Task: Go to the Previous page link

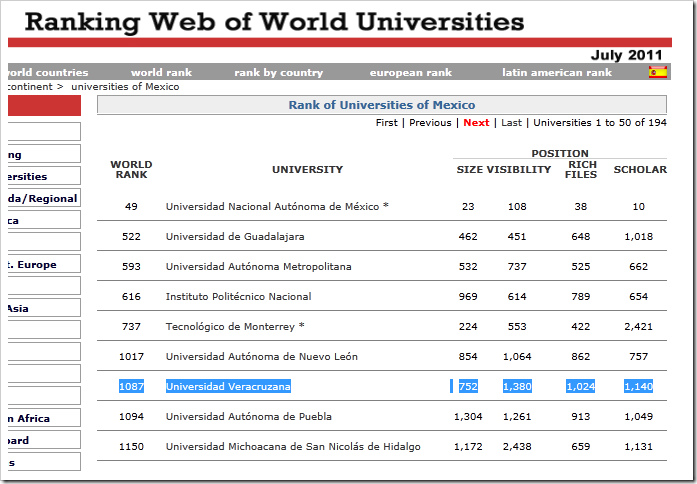Action: (430, 123)
